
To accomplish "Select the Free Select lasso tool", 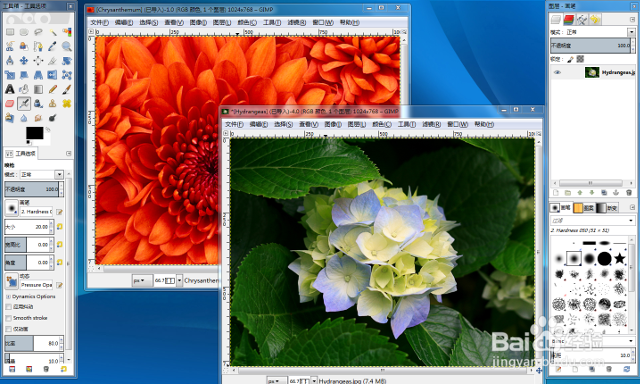I will coord(38,32).
